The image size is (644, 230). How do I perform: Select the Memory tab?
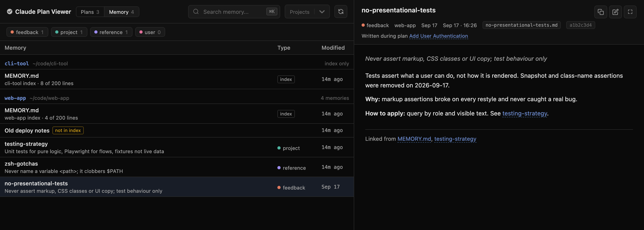coord(121,12)
